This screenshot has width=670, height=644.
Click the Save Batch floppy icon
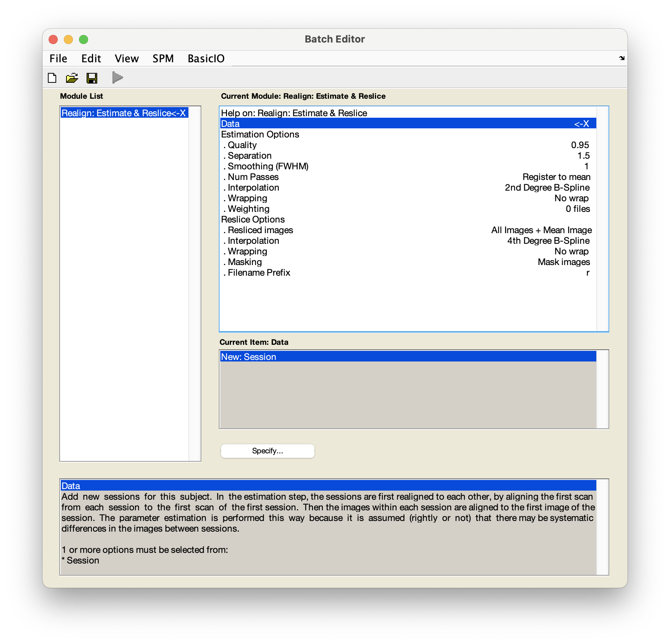92,78
